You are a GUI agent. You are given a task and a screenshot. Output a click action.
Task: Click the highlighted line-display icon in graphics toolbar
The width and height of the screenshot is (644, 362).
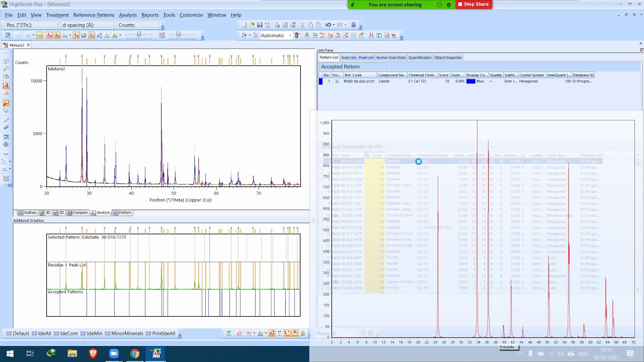click(92, 35)
